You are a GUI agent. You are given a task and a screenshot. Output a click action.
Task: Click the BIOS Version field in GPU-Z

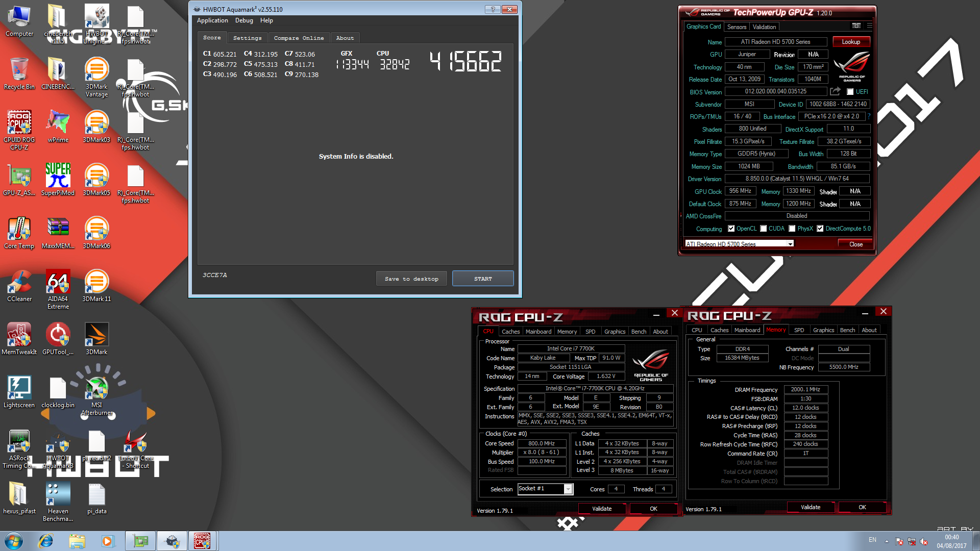775,92
